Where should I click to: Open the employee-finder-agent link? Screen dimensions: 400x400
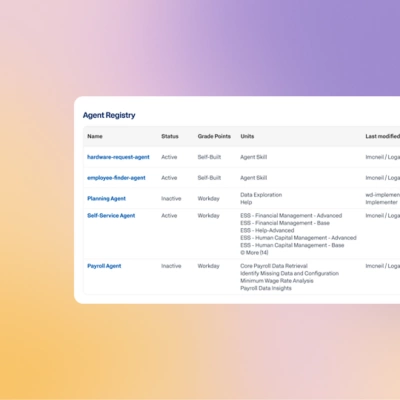pyautogui.click(x=116, y=178)
